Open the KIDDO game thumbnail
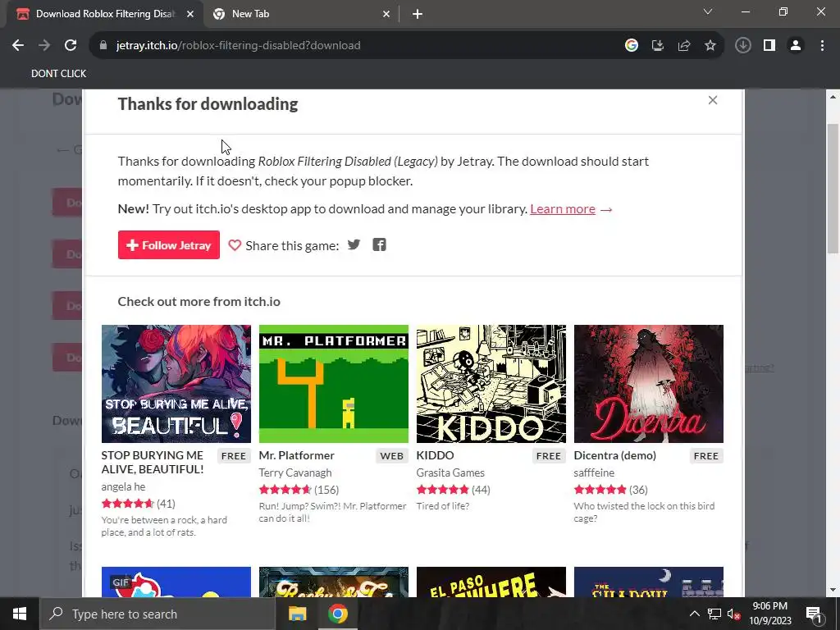 [x=491, y=384]
